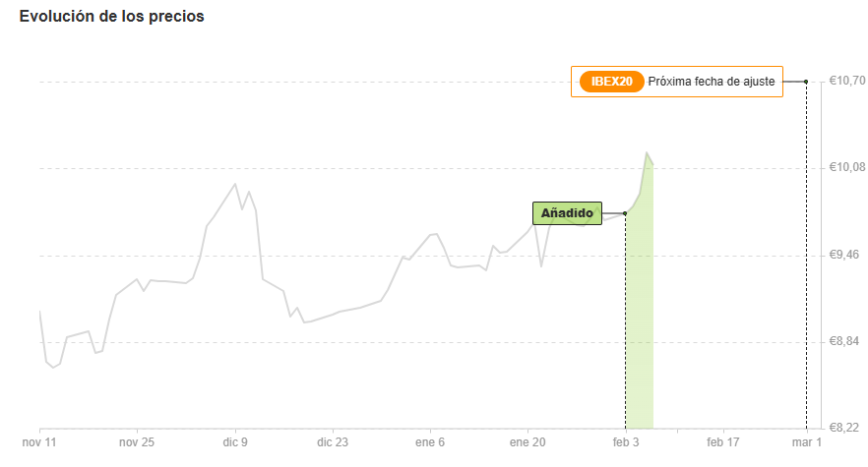Viewport: 868px width, 467px height.
Task: Click the Próxima fecha de ajuste text
Action: (712, 82)
